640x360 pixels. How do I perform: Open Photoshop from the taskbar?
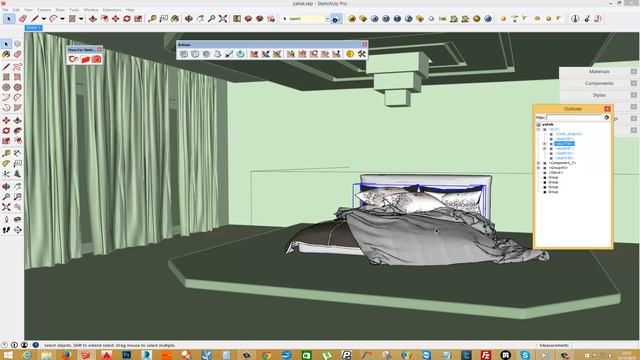[x=127, y=355]
